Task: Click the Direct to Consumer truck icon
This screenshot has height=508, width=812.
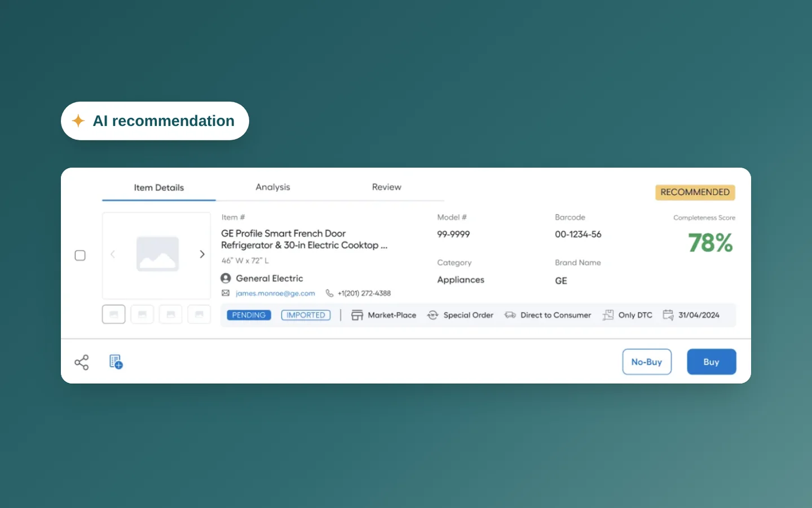Action: coord(510,315)
